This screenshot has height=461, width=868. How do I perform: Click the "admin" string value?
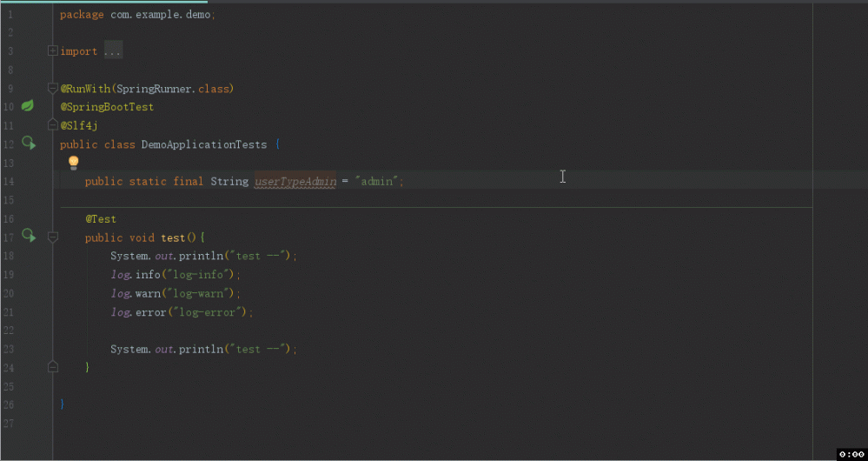(x=377, y=182)
